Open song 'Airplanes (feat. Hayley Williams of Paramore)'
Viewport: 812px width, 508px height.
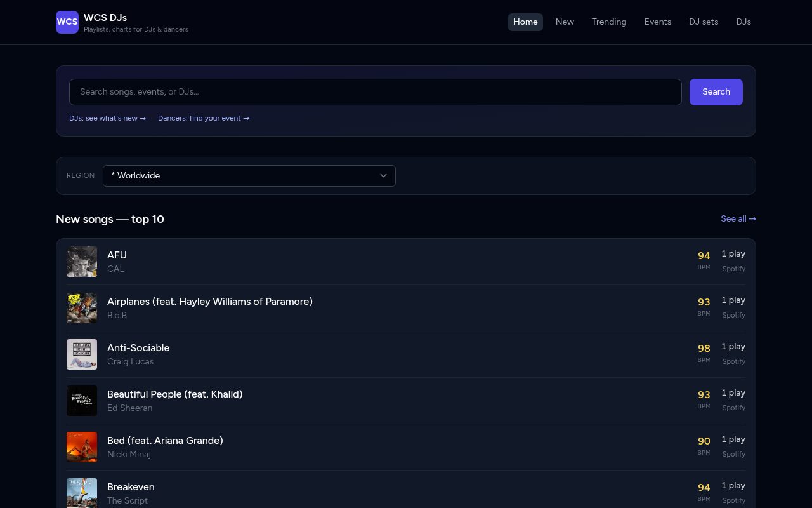point(210,302)
